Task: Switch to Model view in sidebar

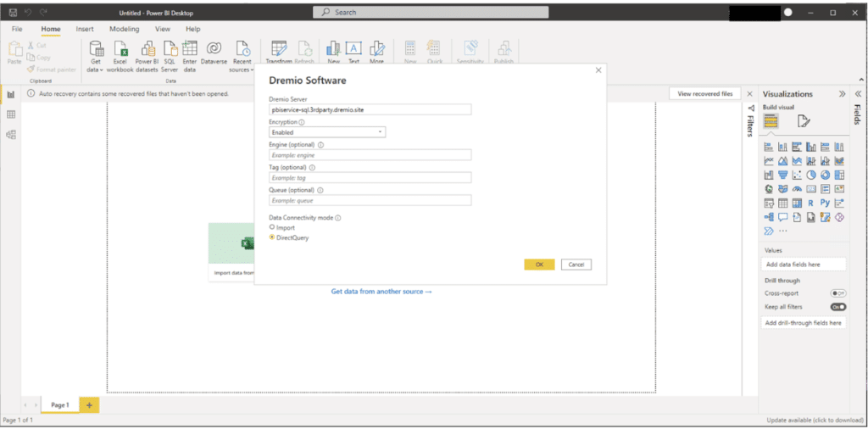Action: 10,135
